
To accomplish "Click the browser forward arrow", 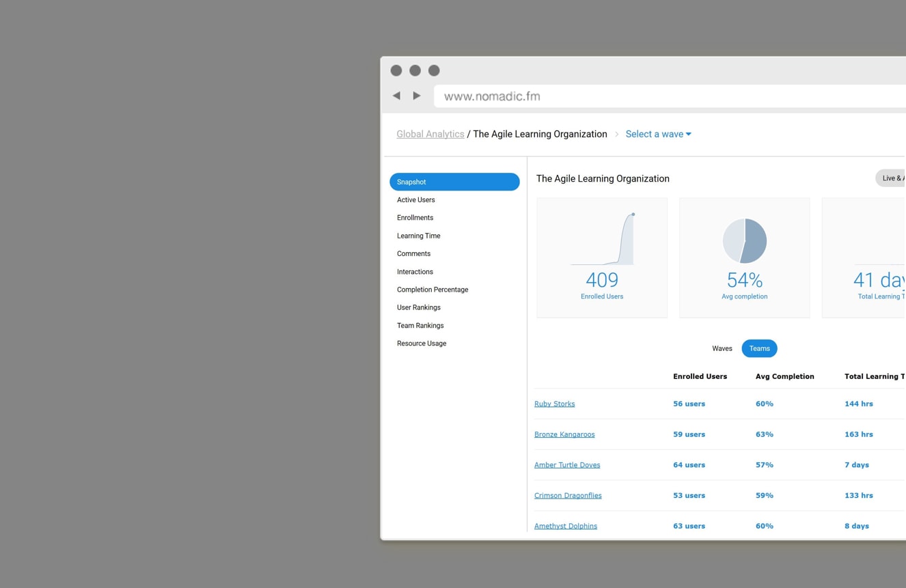I will [417, 96].
